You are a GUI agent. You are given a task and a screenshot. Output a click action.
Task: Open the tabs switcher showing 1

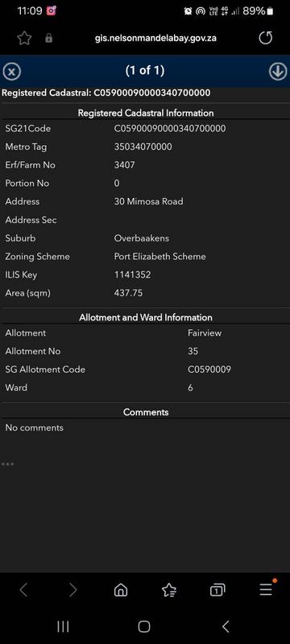click(x=217, y=590)
